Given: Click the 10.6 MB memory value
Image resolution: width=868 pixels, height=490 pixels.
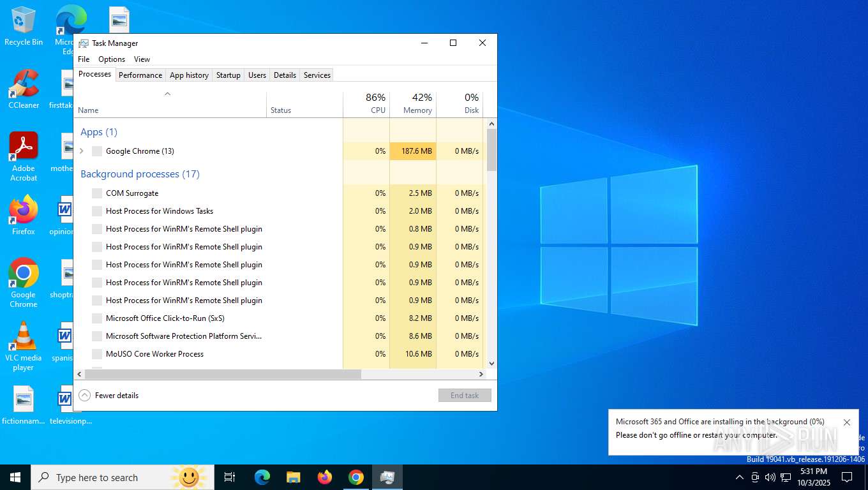Looking at the screenshot, I should tap(418, 354).
